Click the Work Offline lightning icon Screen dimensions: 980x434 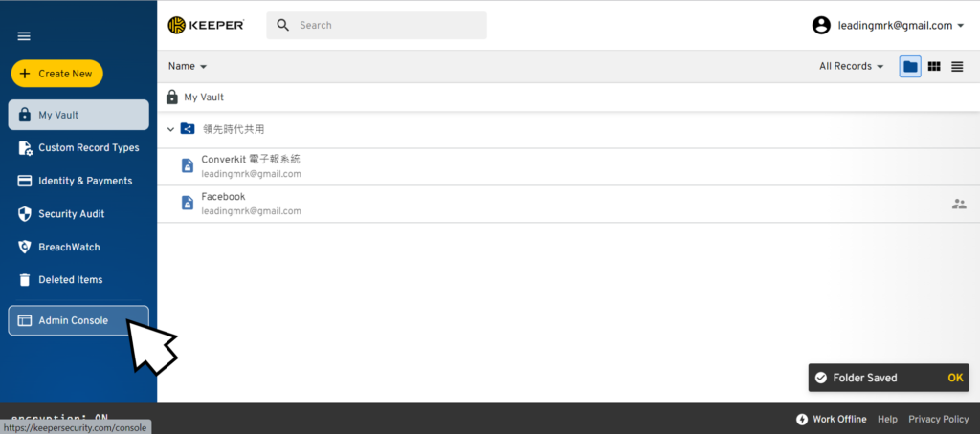[802, 419]
